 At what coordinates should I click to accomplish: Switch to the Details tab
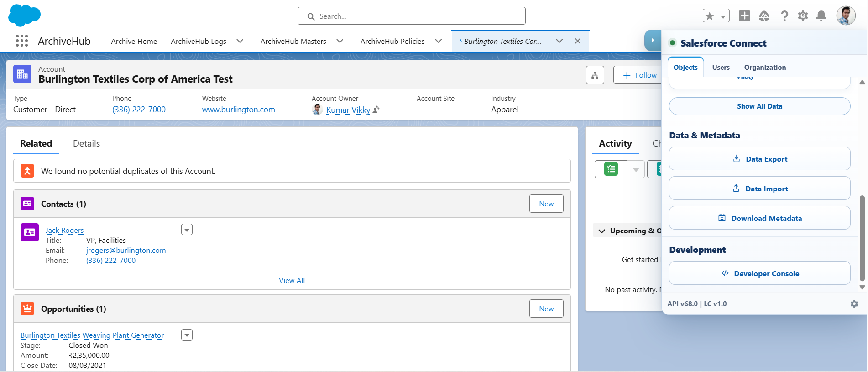point(86,143)
